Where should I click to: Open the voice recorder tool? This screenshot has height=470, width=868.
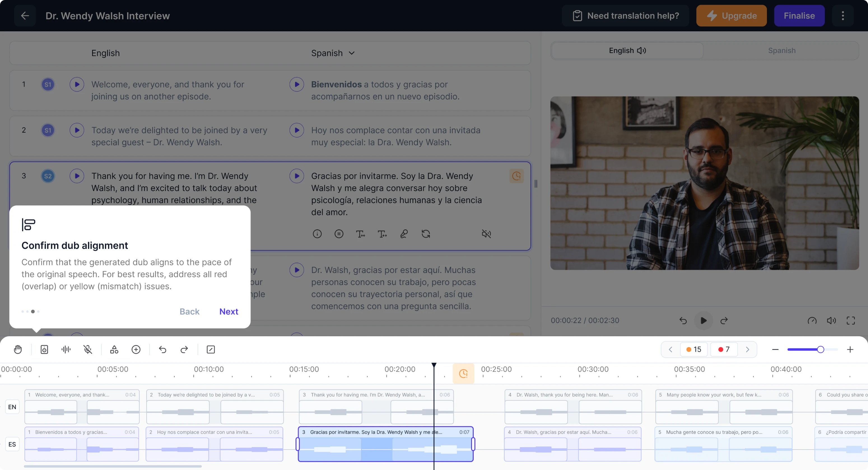[x=44, y=349]
